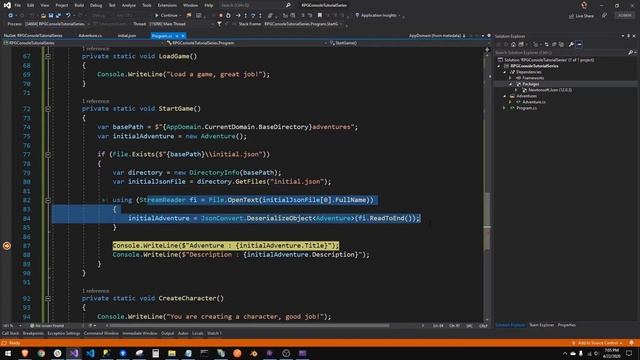Switch to the initial.json tab

click(127, 36)
